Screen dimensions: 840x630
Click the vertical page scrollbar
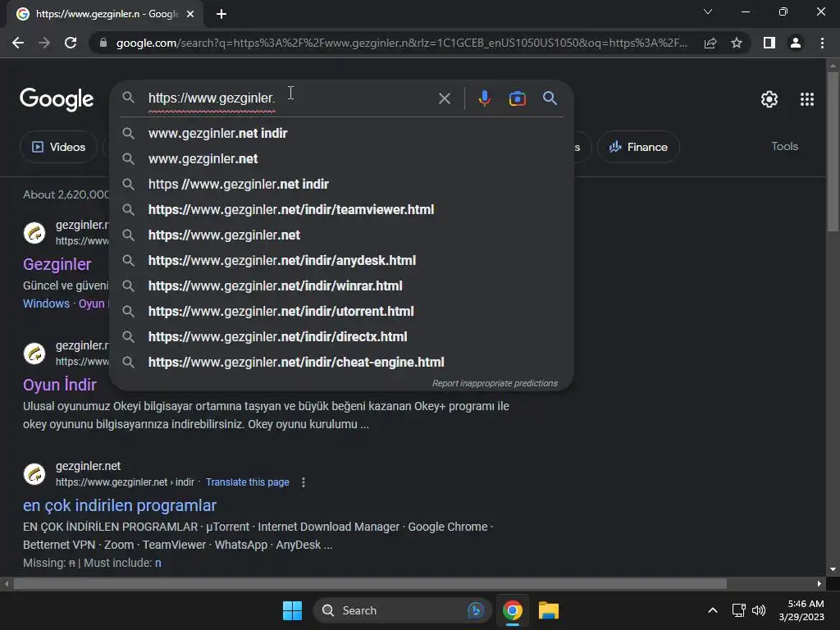click(x=833, y=152)
